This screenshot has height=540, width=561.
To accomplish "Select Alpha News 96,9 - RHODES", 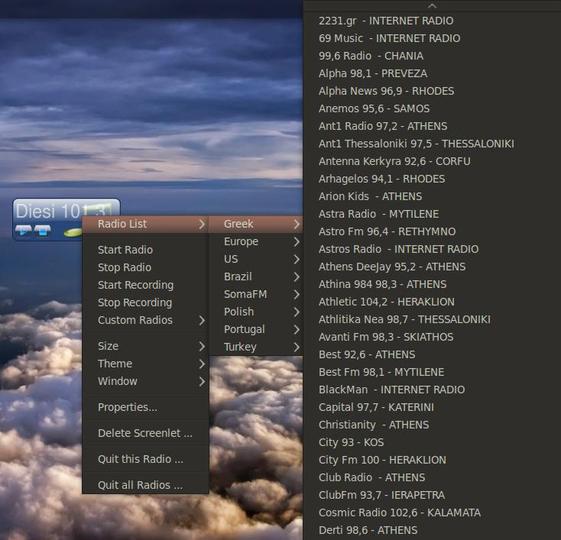I will pyautogui.click(x=432, y=91).
